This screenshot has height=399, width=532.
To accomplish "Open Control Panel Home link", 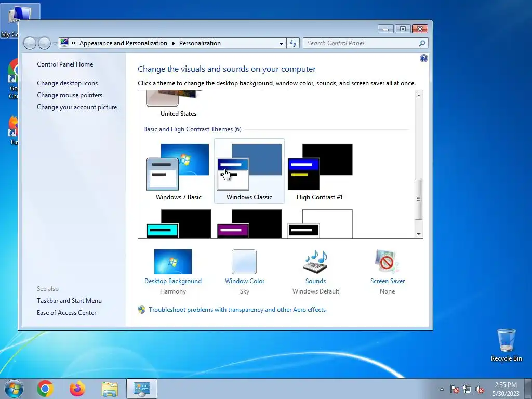I will pyautogui.click(x=65, y=64).
